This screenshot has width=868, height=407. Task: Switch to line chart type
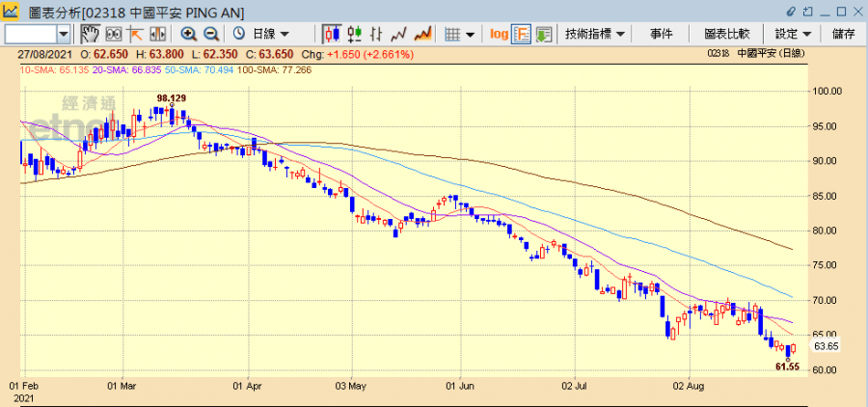pos(398,34)
